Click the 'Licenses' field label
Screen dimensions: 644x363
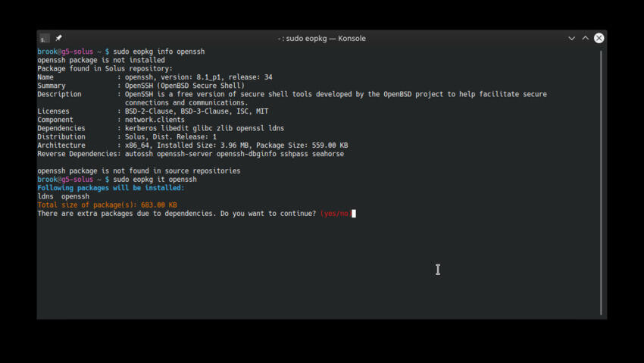coord(53,111)
